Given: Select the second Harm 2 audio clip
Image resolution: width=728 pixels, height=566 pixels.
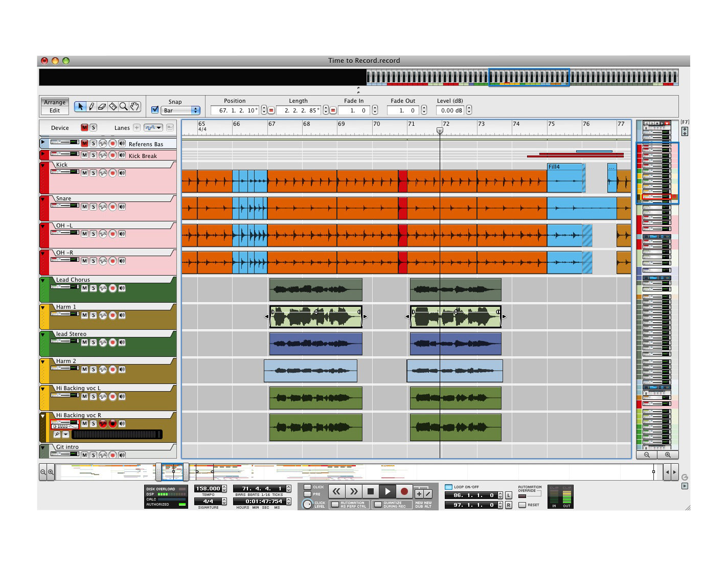Looking at the screenshot, I should tap(454, 371).
